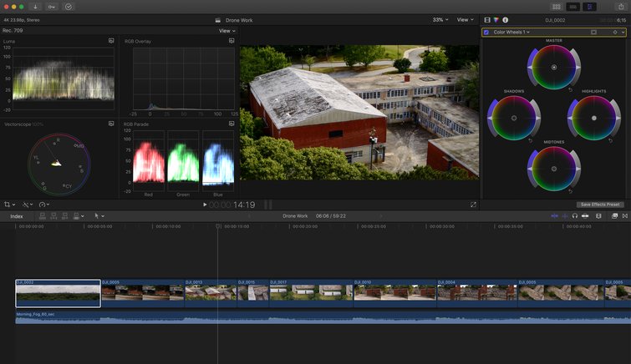Open the info inspector icon
Image resolution: width=631 pixels, height=364 pixels.
(x=505, y=19)
